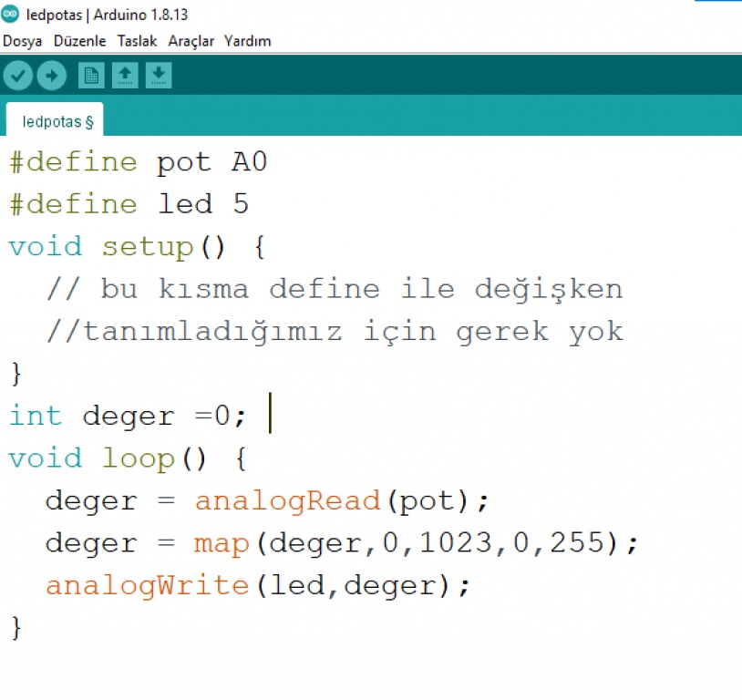Click the '#define pot A0' line

click(x=139, y=162)
